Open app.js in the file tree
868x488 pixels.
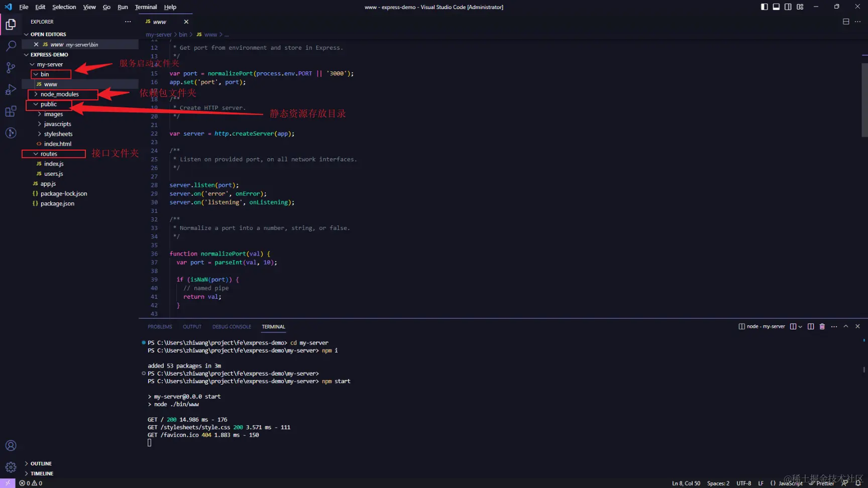click(x=48, y=184)
